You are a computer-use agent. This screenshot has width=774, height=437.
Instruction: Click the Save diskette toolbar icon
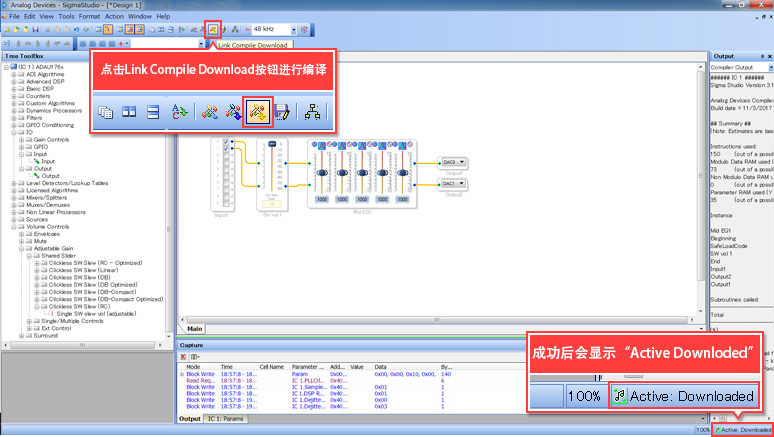36,29
